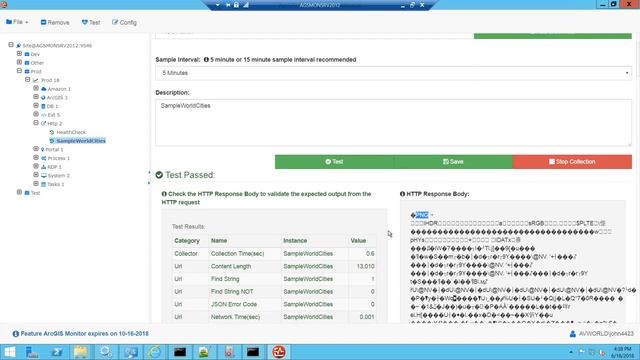Click the Sample Interval info icon

206,60
